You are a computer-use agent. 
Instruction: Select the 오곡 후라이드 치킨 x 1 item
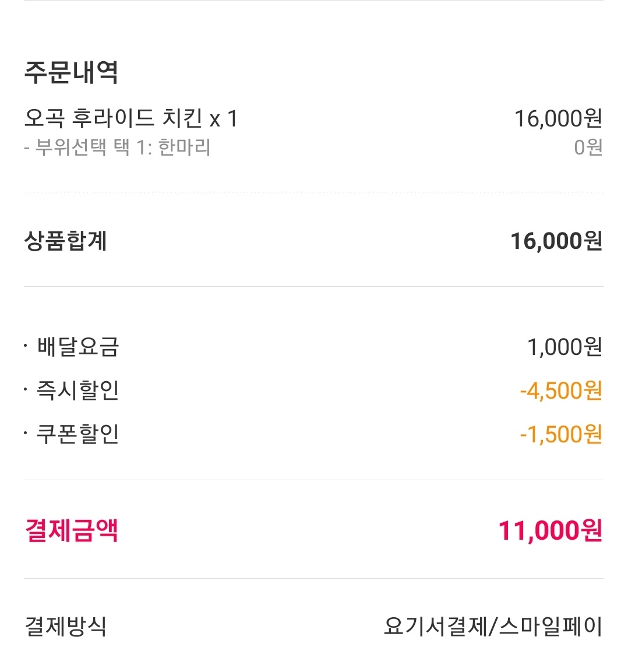[131, 118]
